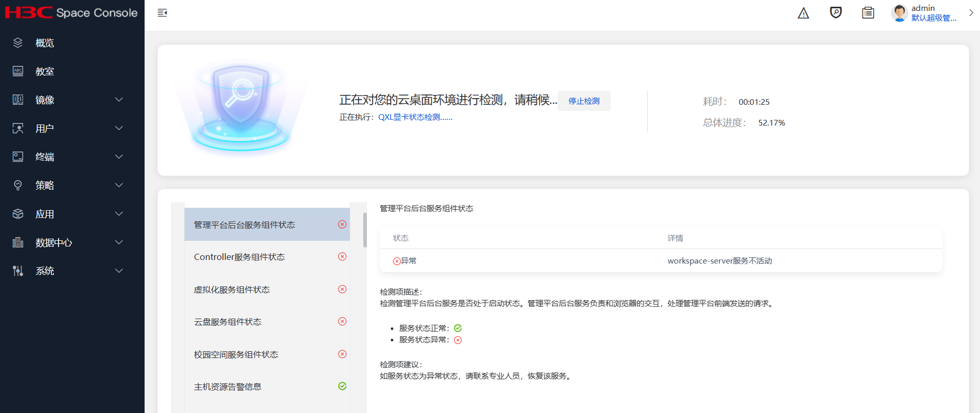Click the H3C Space Console logo
This screenshot has width=980, height=413.
pos(72,13)
